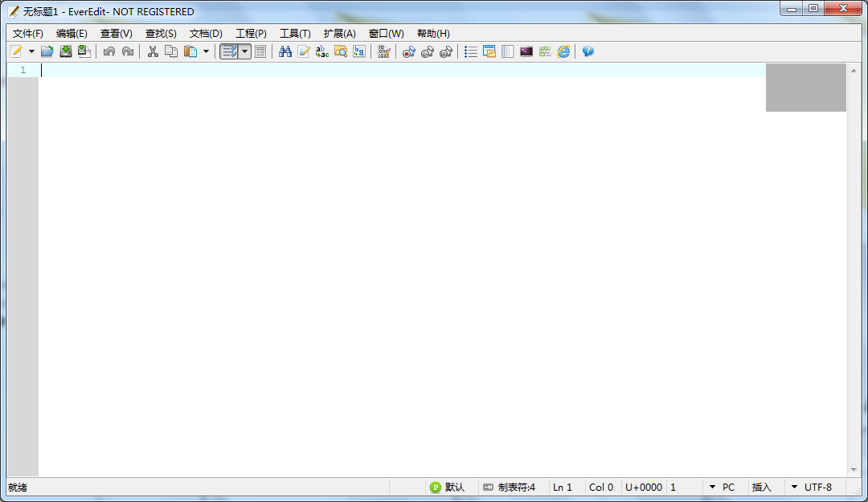The width and height of the screenshot is (868, 502).
Task: Start macro recording icon
Action: click(408, 51)
